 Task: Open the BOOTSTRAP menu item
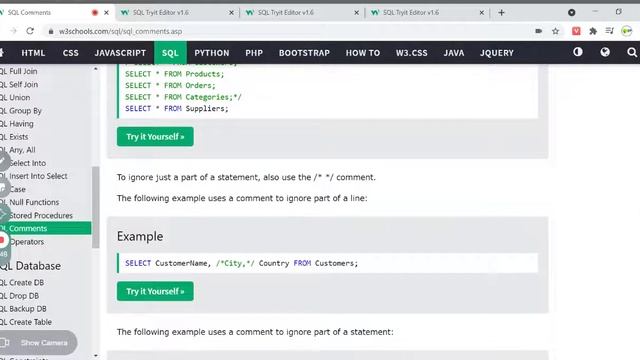(x=304, y=53)
